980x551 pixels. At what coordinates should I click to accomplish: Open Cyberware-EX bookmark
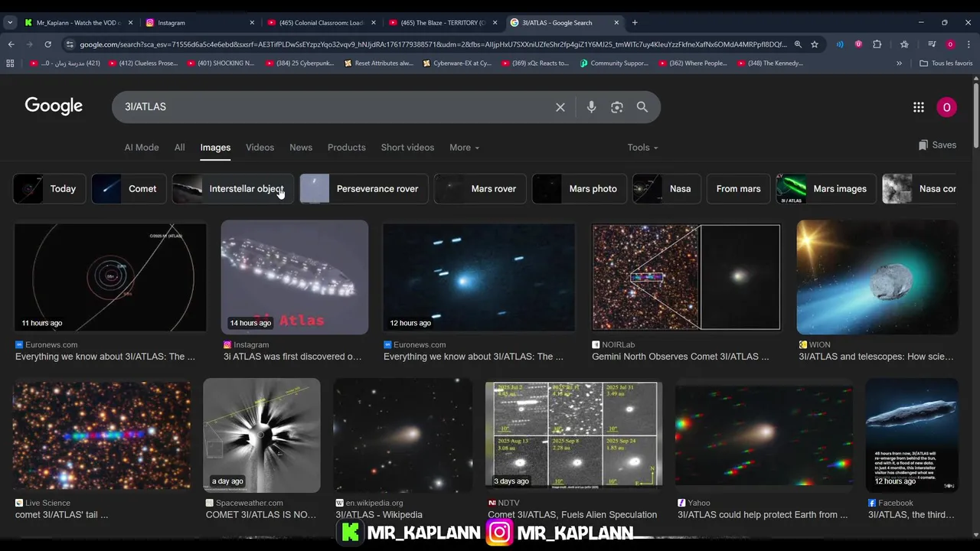[x=458, y=63]
